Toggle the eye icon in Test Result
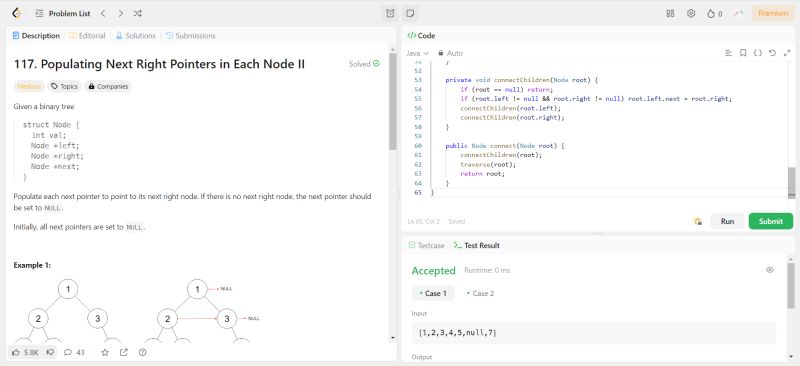The image size is (800, 366). (x=770, y=270)
